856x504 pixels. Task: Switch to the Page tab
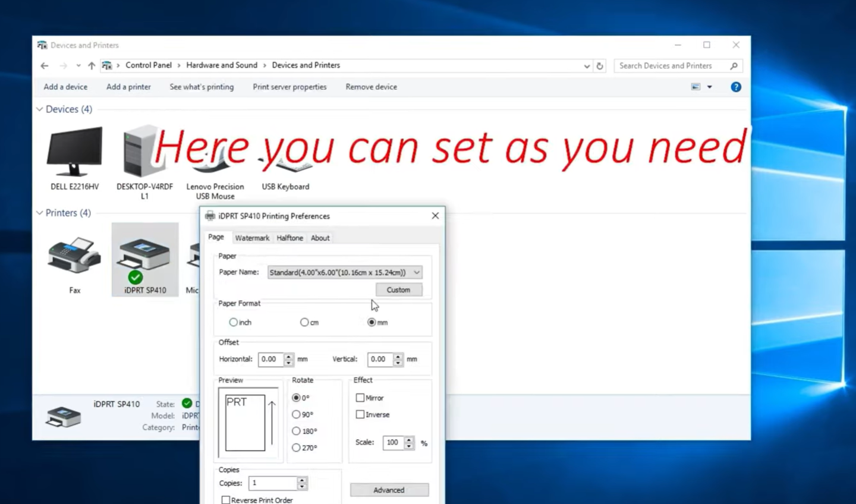216,237
